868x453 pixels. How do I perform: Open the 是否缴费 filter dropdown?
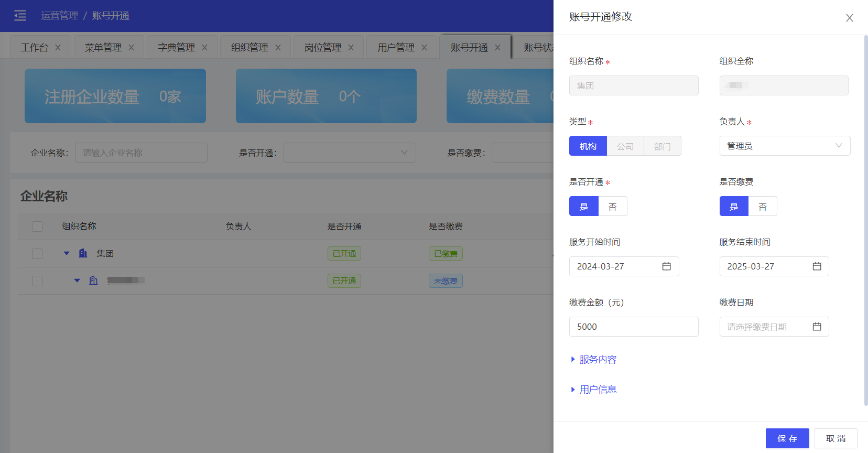coord(523,153)
